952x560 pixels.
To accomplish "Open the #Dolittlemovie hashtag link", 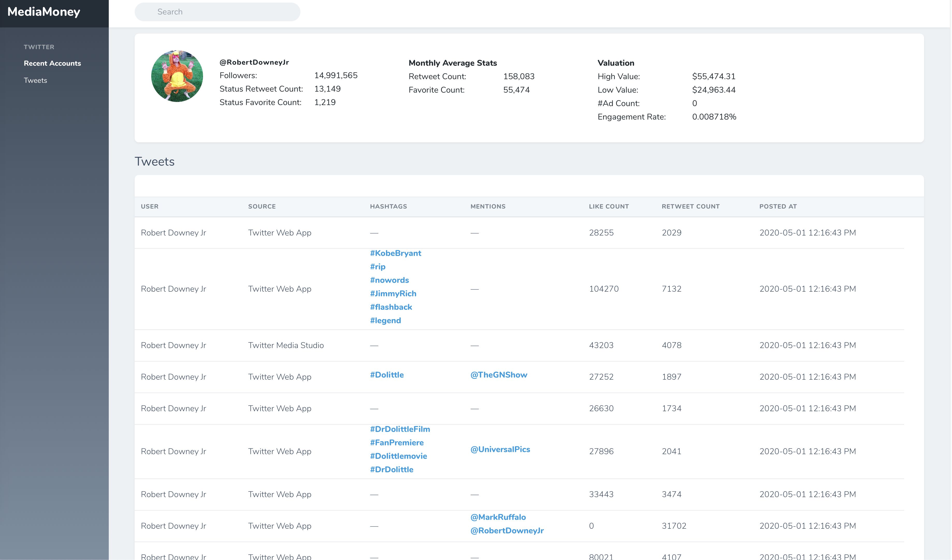I will (398, 456).
